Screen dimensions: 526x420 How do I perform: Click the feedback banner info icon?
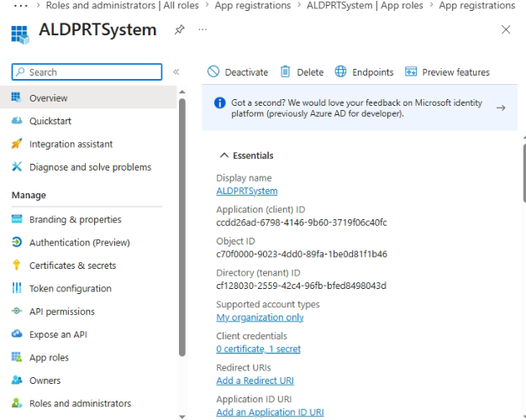point(219,102)
